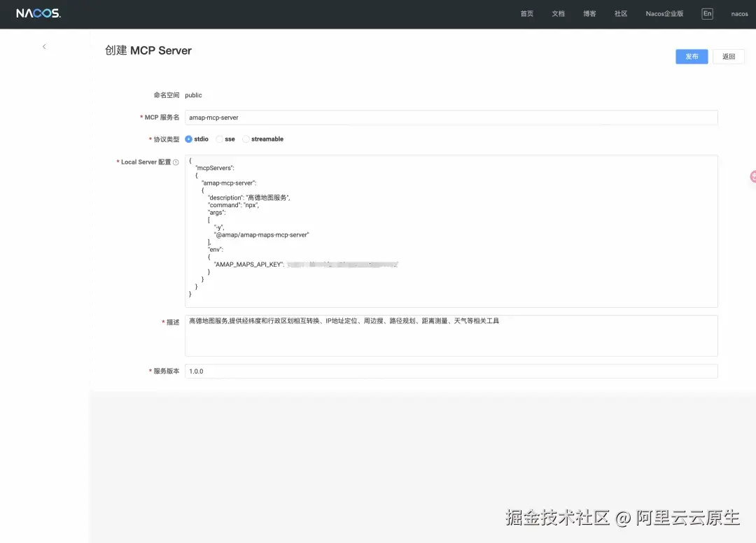
Task: Click the floating red icon at right edge
Action: coord(753,177)
